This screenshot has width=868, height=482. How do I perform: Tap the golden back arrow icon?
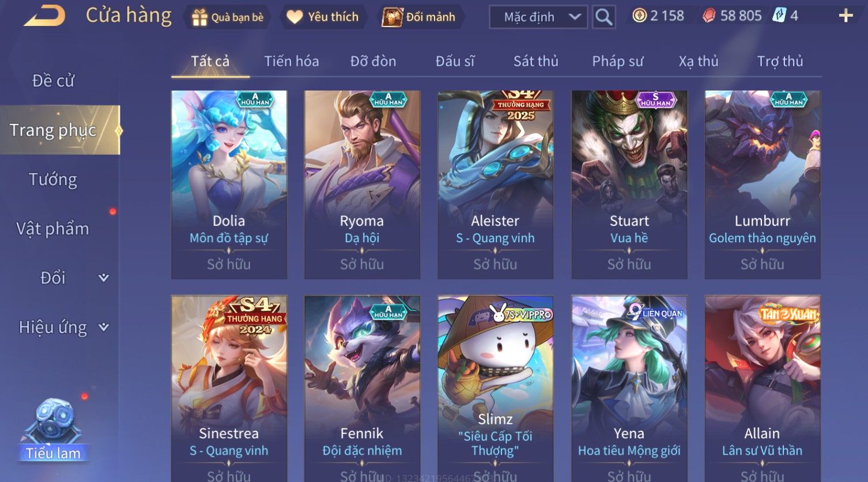pos(44,16)
